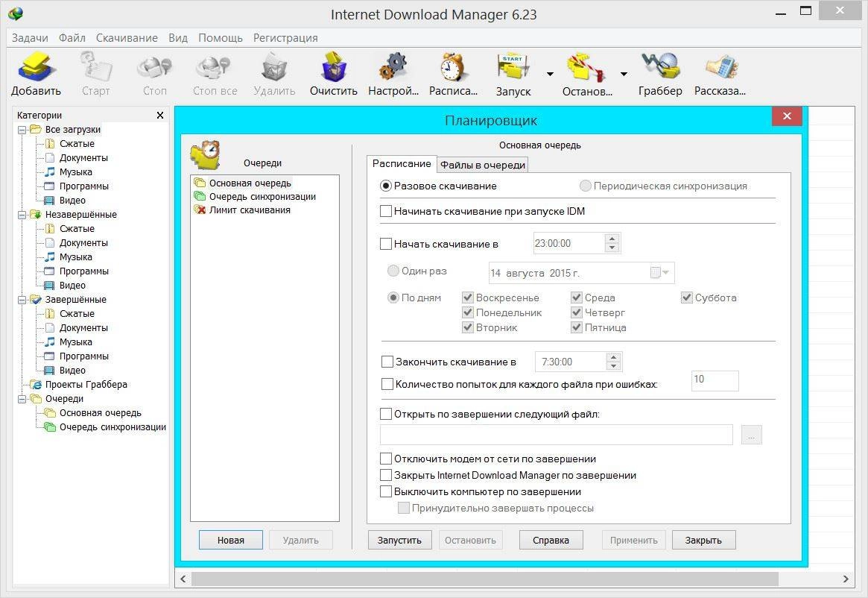Open the Файл menu
This screenshot has height=598, width=868.
72,38
